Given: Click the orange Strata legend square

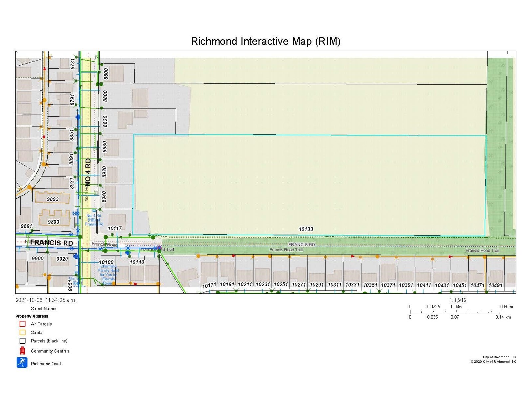Looking at the screenshot, I should 22,332.
